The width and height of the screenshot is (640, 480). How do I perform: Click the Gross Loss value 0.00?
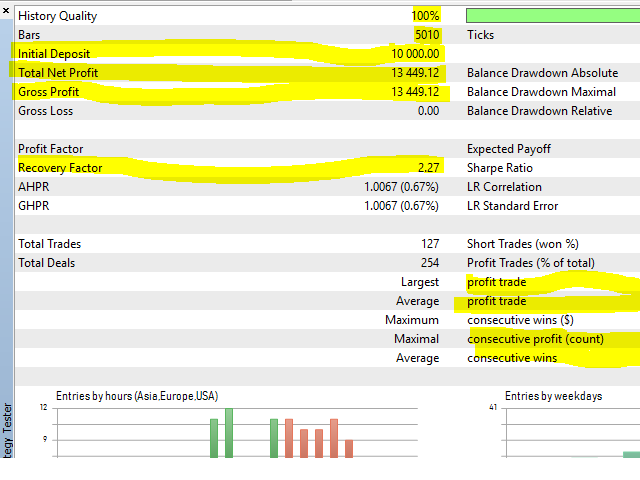tap(428, 111)
